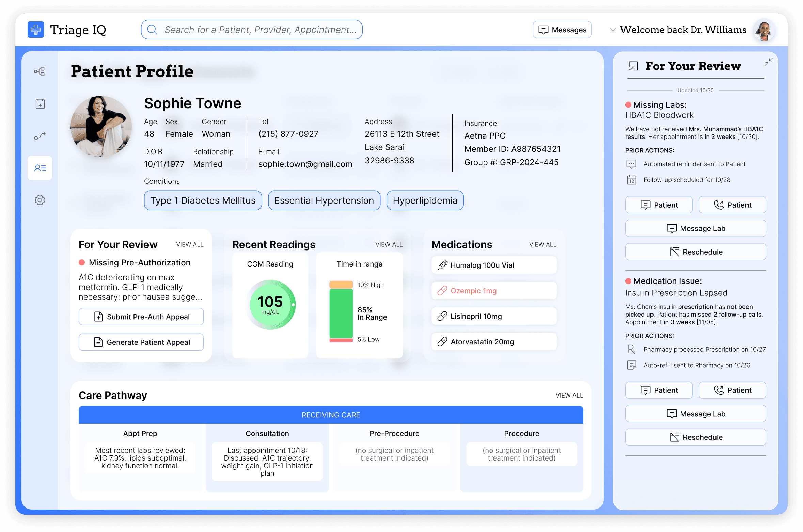The height and width of the screenshot is (532, 803).
Task: Focus the patient search field
Action: [252, 30]
